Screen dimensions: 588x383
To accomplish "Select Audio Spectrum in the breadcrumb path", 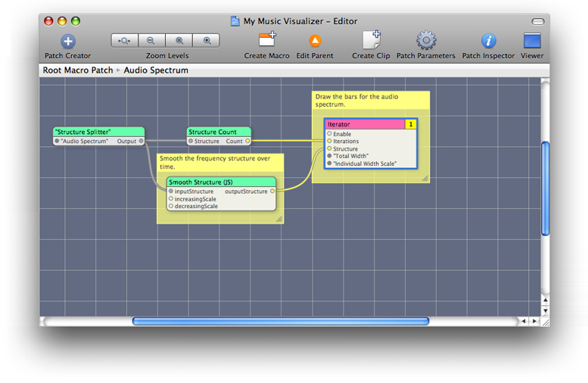I will tap(156, 70).
